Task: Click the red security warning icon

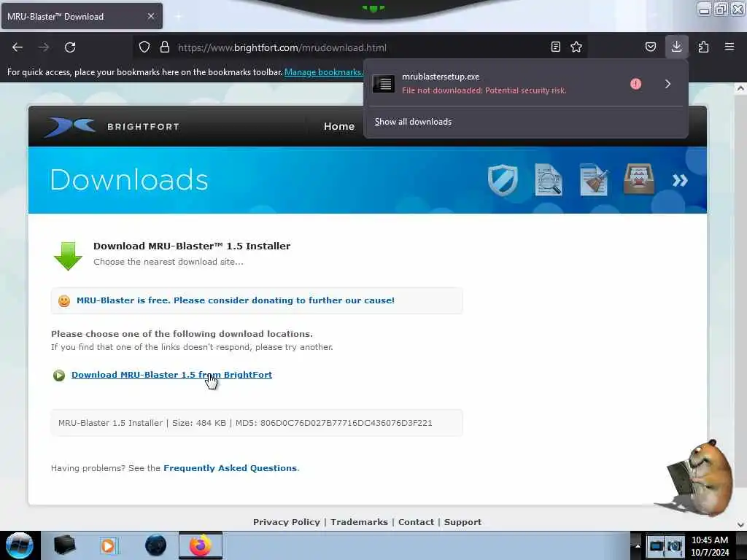Action: pos(635,84)
